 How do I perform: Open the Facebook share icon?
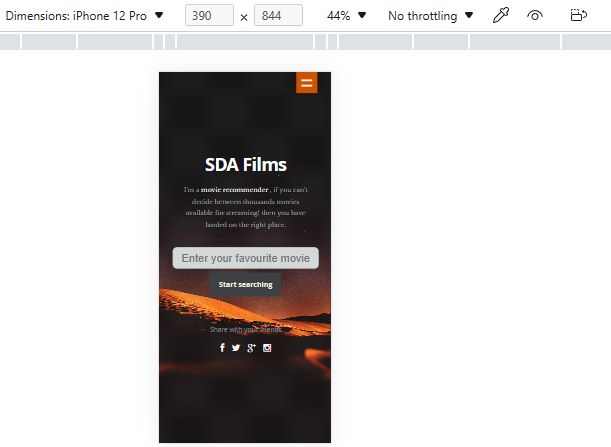(x=222, y=348)
